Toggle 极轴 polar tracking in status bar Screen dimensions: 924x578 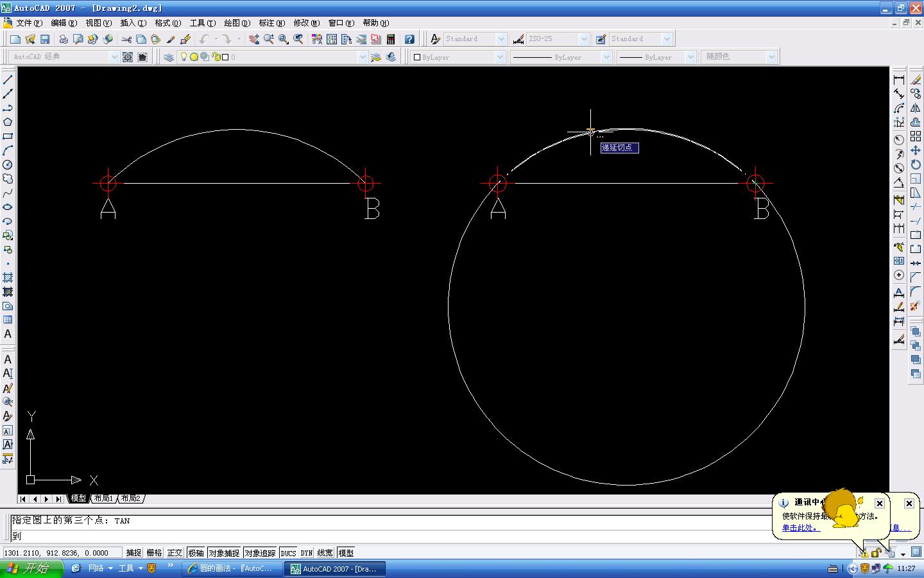[x=196, y=553]
